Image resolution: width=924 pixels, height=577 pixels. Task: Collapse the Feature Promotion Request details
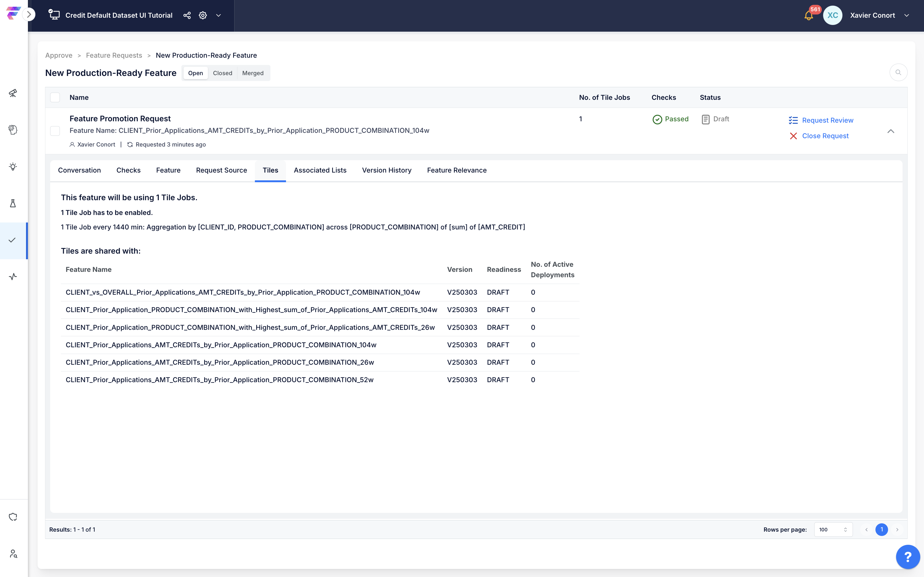pyautogui.click(x=890, y=131)
